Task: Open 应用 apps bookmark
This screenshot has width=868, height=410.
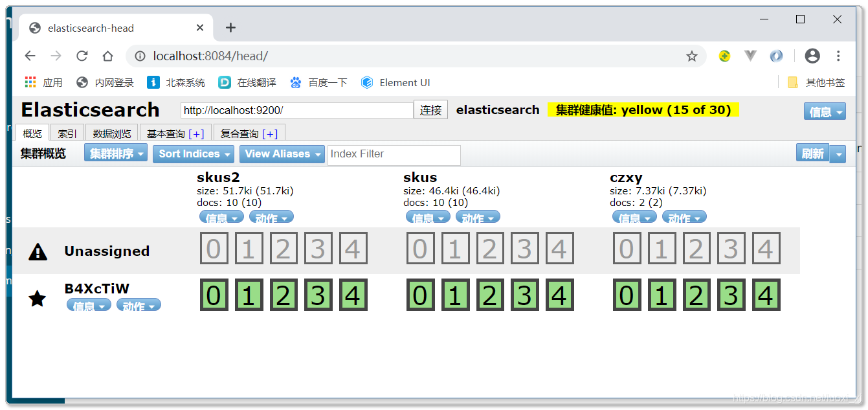Action: click(x=43, y=82)
